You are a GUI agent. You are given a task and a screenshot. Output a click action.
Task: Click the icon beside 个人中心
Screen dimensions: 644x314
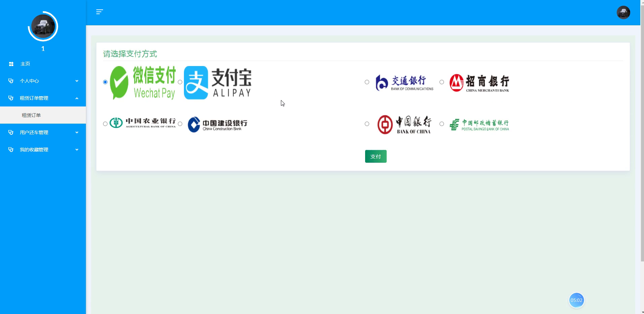[11, 81]
